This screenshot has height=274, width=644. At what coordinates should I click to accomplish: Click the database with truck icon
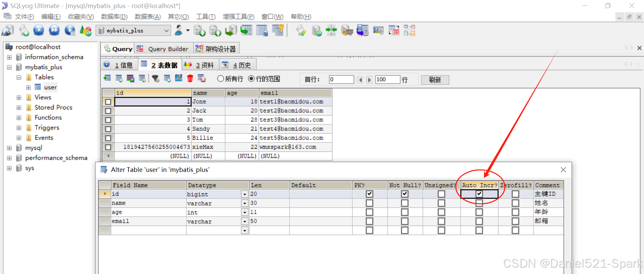click(x=347, y=31)
